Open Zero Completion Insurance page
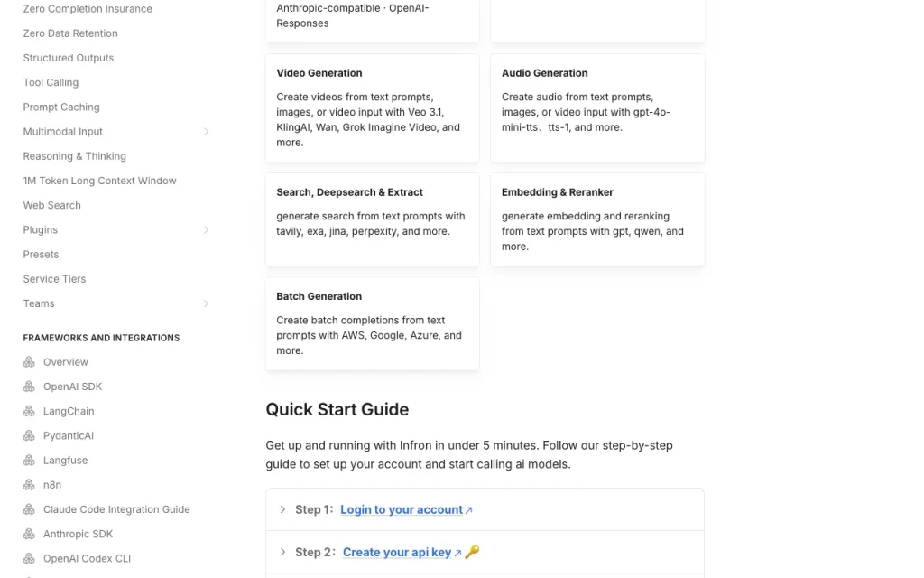Image resolution: width=924 pixels, height=578 pixels. (88, 9)
